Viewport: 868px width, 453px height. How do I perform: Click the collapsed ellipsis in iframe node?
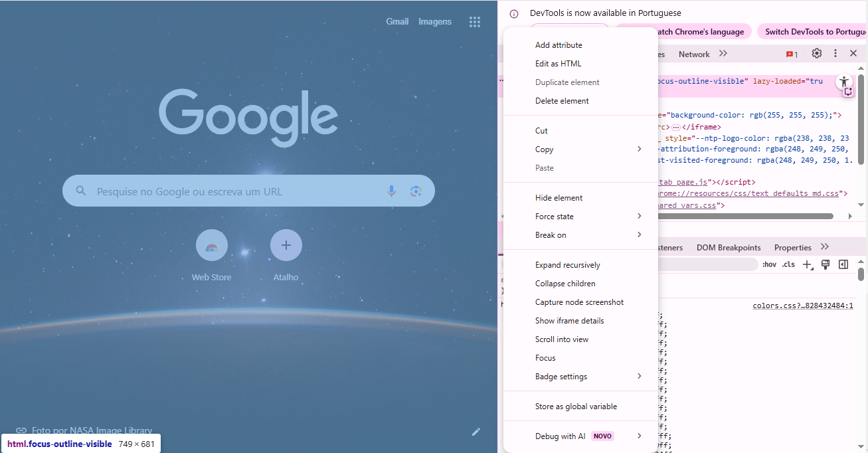676,127
